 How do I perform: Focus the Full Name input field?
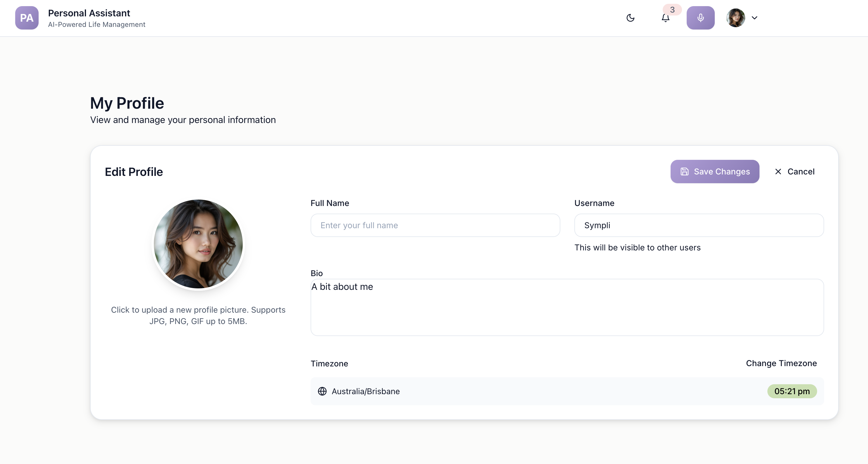coord(435,225)
